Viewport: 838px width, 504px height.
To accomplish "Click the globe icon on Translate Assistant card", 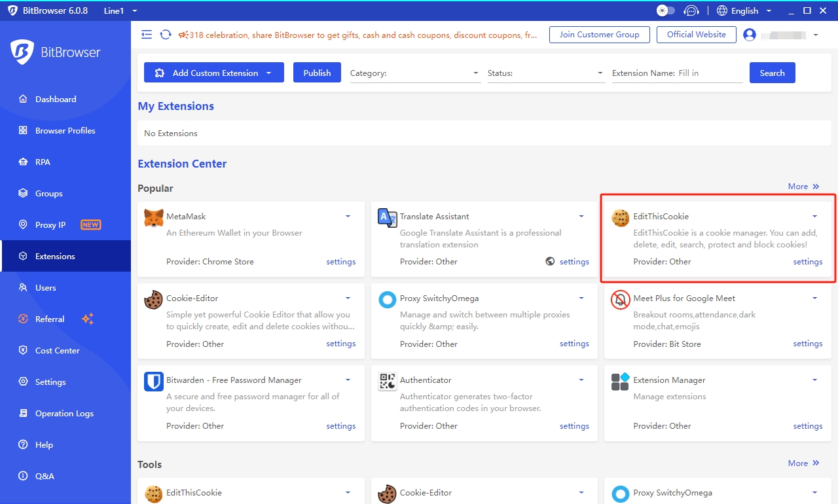I will tap(550, 261).
